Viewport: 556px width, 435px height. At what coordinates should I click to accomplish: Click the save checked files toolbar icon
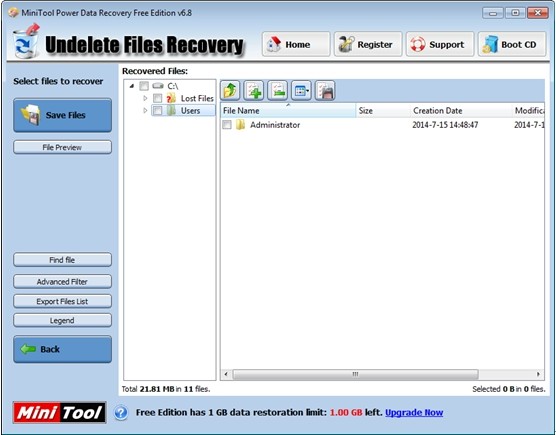click(325, 90)
